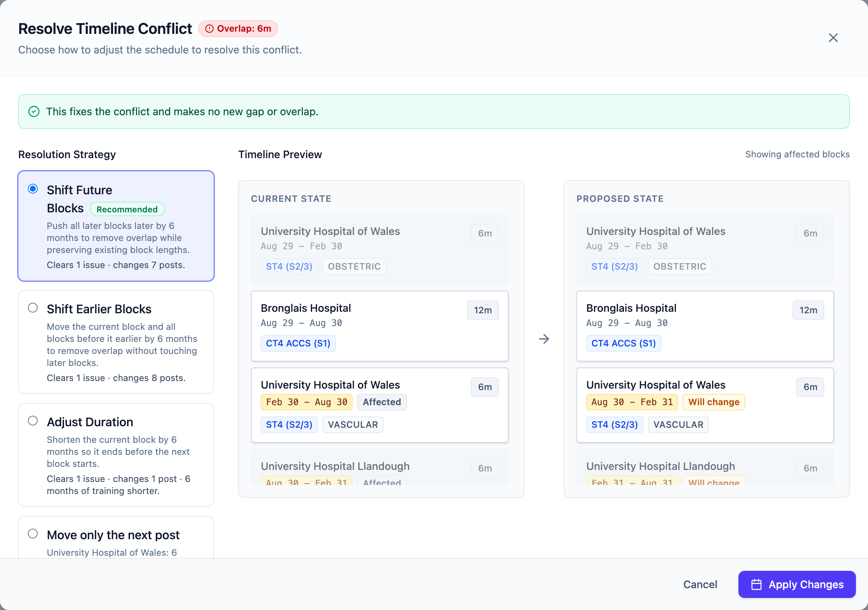Select the Shift Future Blocks radio option

pyautogui.click(x=33, y=189)
